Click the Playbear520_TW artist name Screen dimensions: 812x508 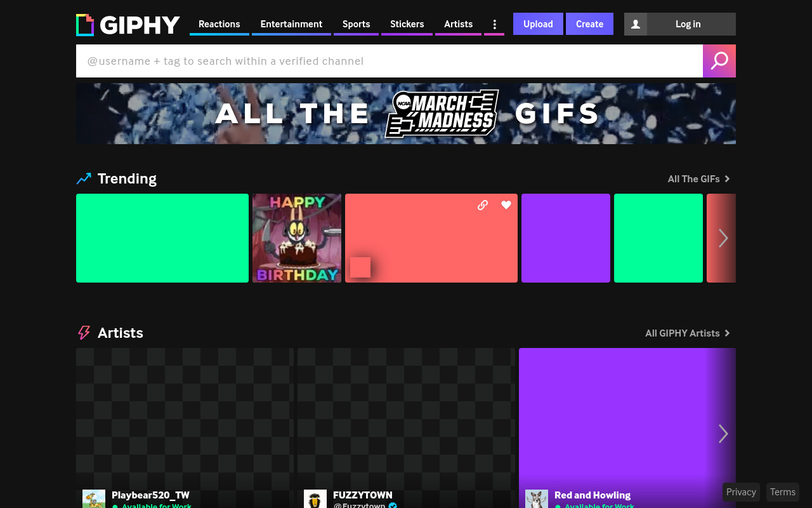(150, 495)
